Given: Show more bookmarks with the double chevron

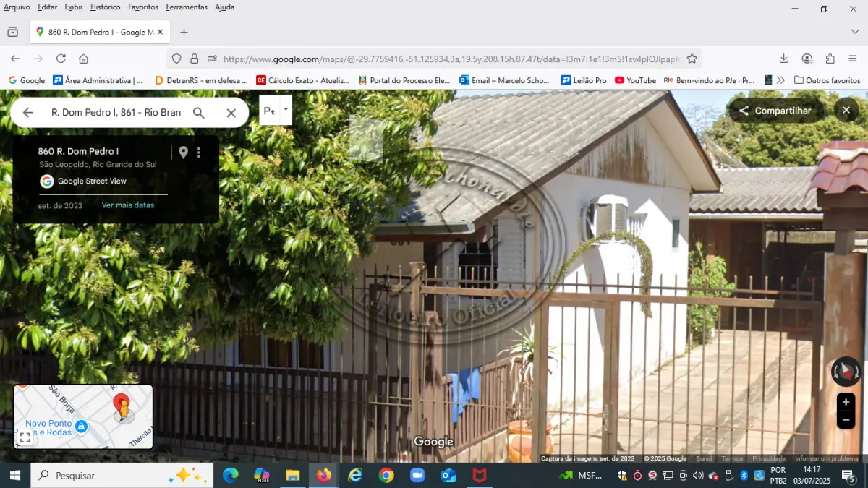Looking at the screenshot, I should click(780, 80).
